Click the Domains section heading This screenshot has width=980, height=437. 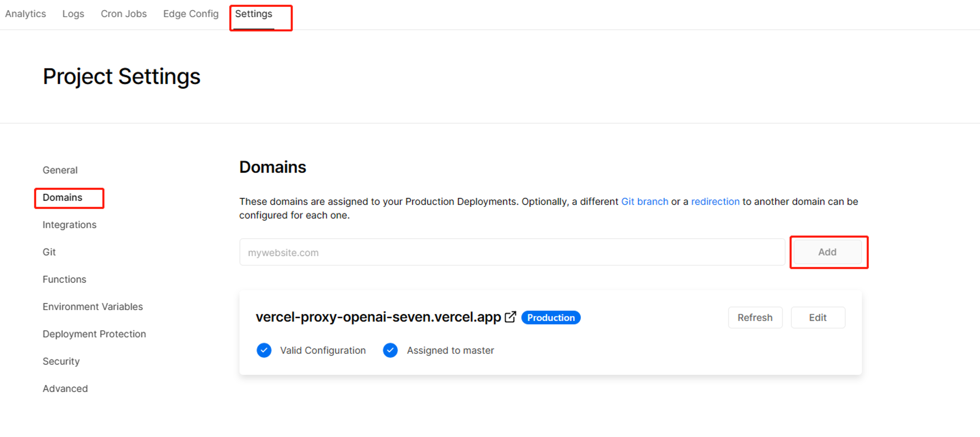272,167
